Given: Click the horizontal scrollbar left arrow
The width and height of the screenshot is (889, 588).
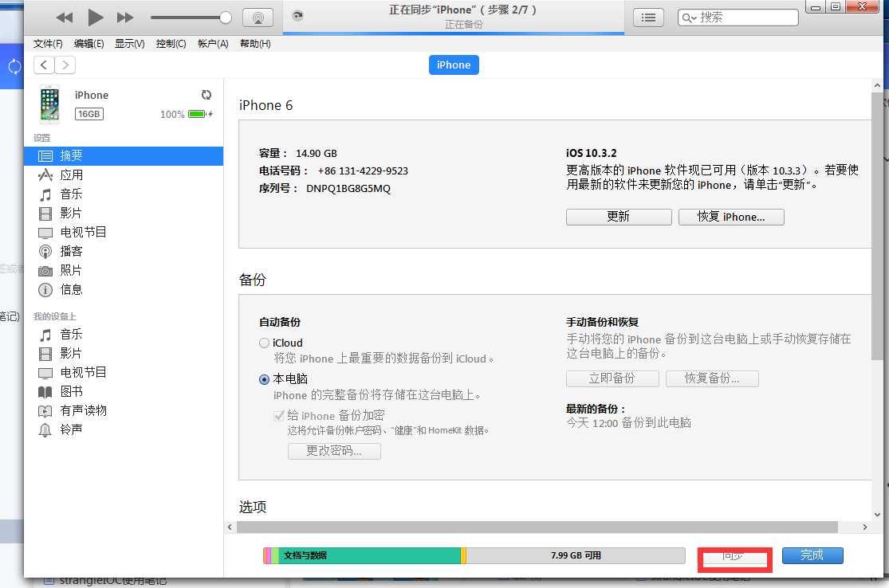Looking at the screenshot, I should 230,527.
